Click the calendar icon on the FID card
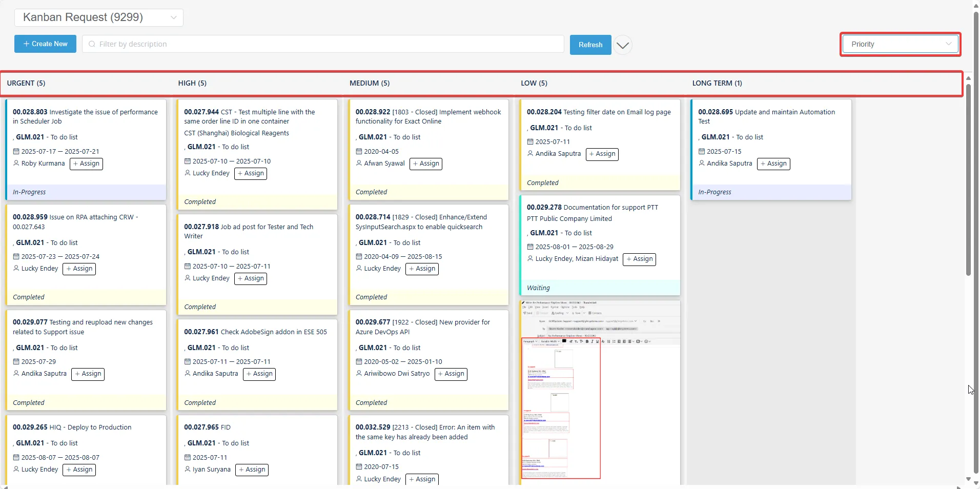 pyautogui.click(x=188, y=457)
